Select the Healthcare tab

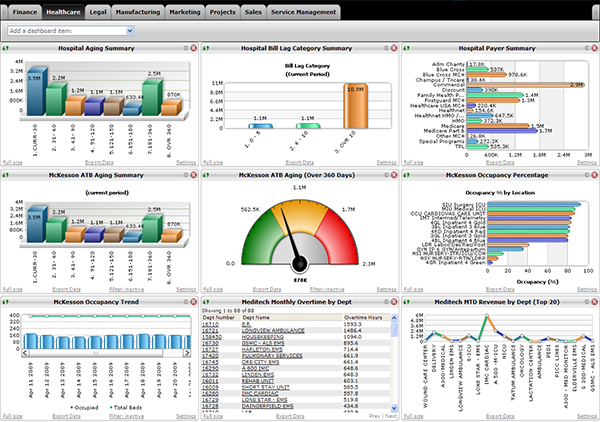point(63,12)
